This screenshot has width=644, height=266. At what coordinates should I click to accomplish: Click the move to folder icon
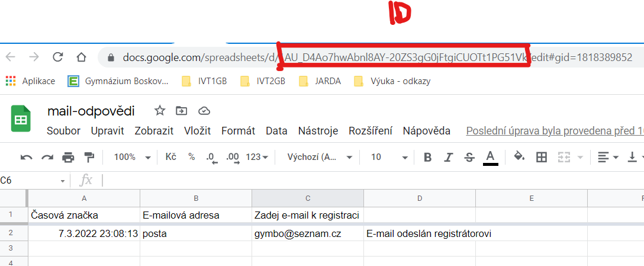click(181, 111)
